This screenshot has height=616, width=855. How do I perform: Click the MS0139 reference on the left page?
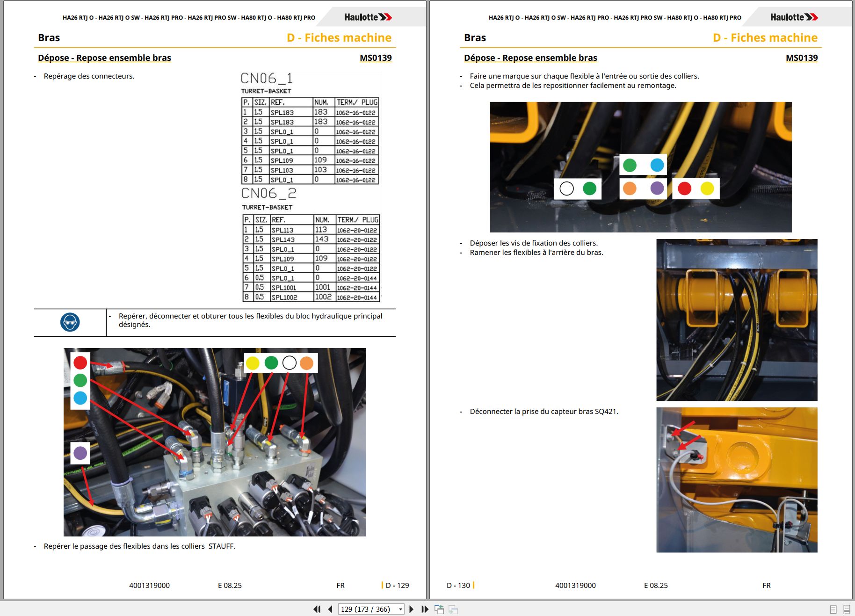pyautogui.click(x=376, y=58)
